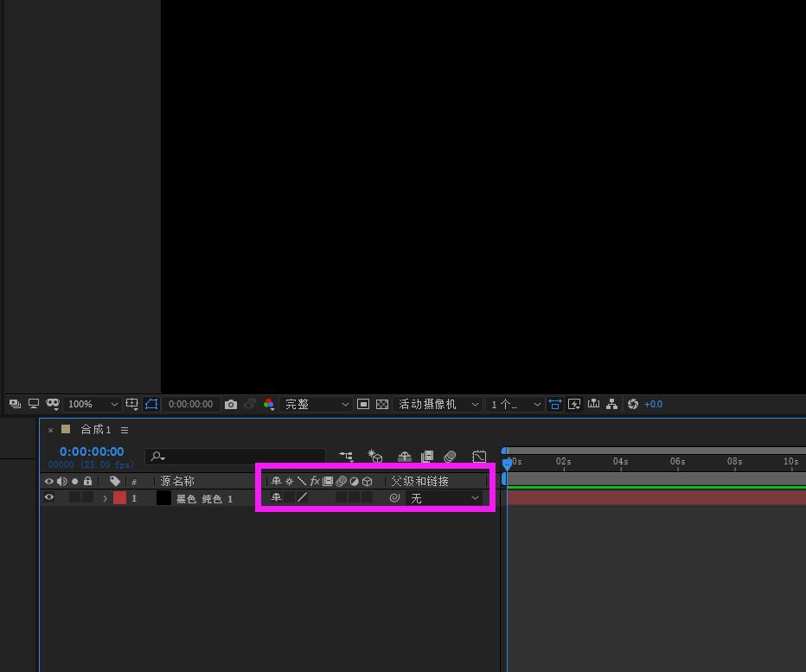This screenshot has height=672, width=806.
Task: Select the 合成1 timeline tab
Action: (x=95, y=430)
